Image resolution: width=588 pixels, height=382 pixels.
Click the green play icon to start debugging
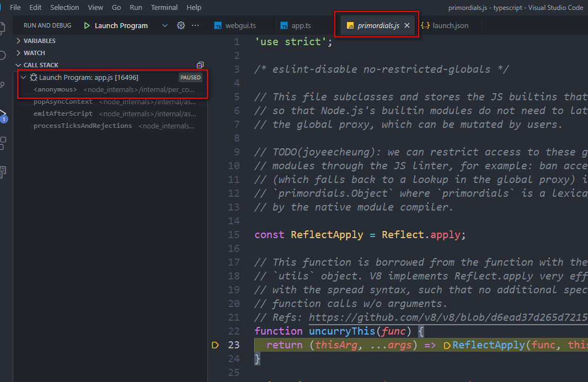point(87,25)
